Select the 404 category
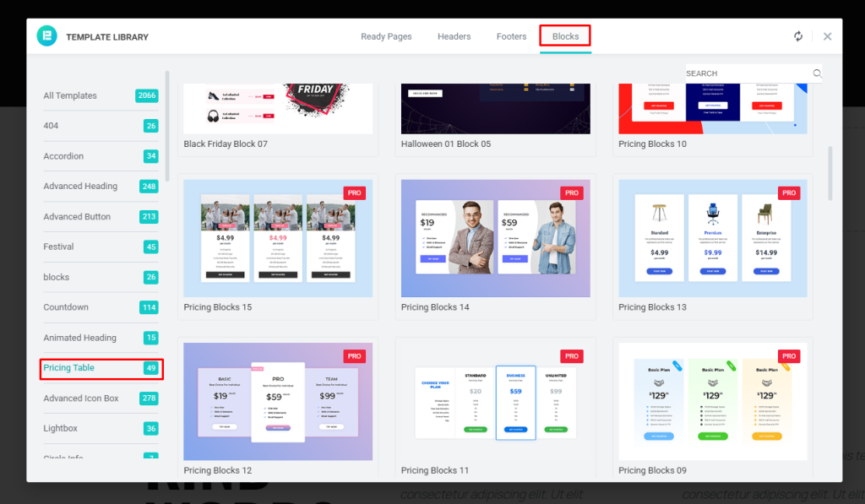The image size is (865, 504). coord(101,126)
